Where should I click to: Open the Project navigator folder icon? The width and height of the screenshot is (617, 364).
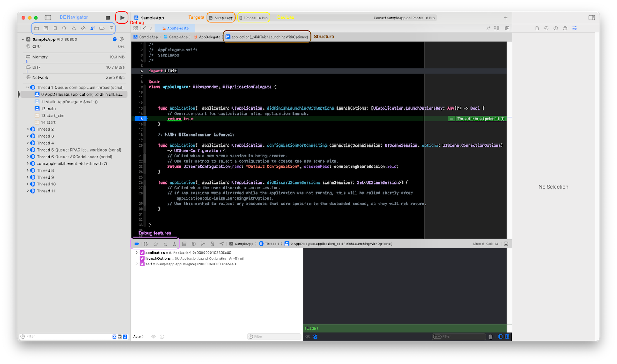coord(37,28)
